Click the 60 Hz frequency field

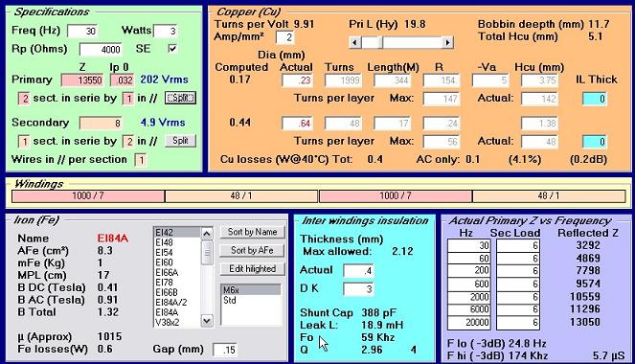point(469,259)
